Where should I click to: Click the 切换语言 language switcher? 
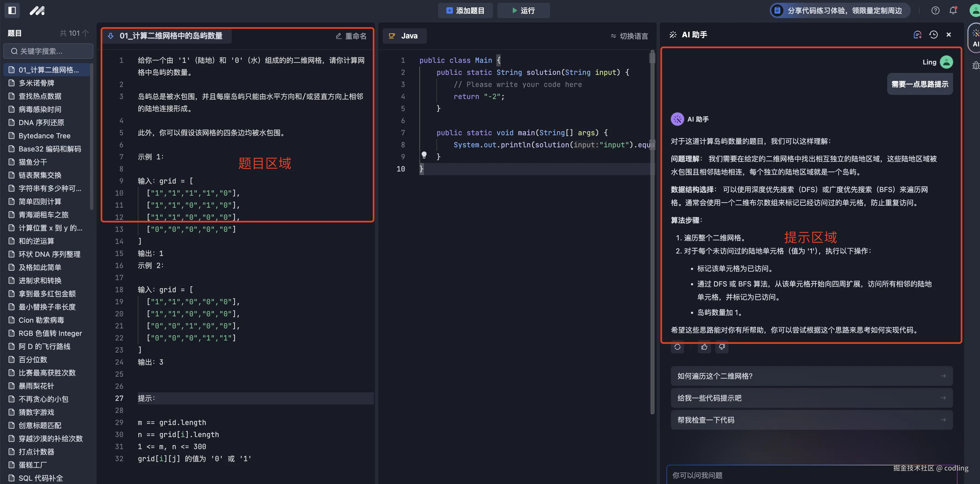tap(629, 36)
